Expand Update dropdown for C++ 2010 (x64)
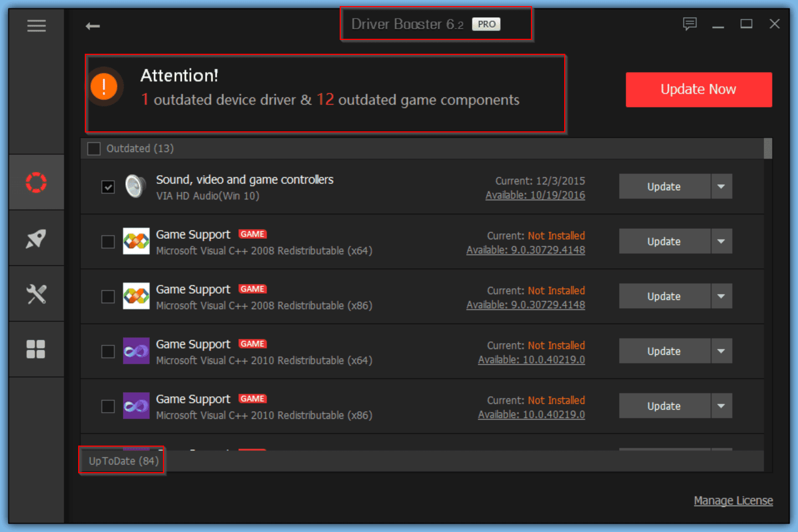 pos(722,351)
